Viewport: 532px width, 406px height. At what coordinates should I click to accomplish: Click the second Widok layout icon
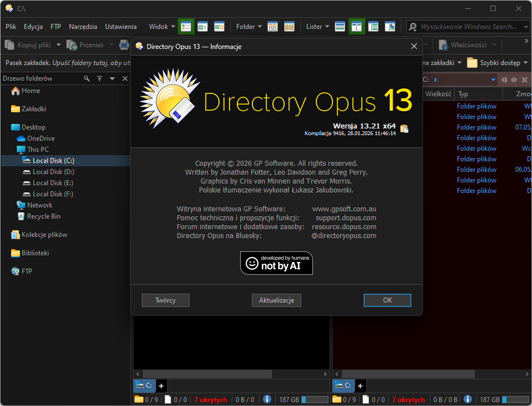point(202,27)
